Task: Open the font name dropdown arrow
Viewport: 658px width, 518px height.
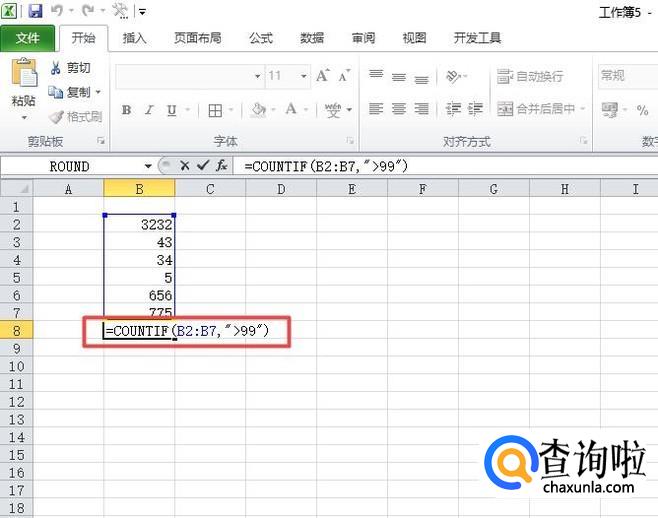Action: tap(258, 76)
